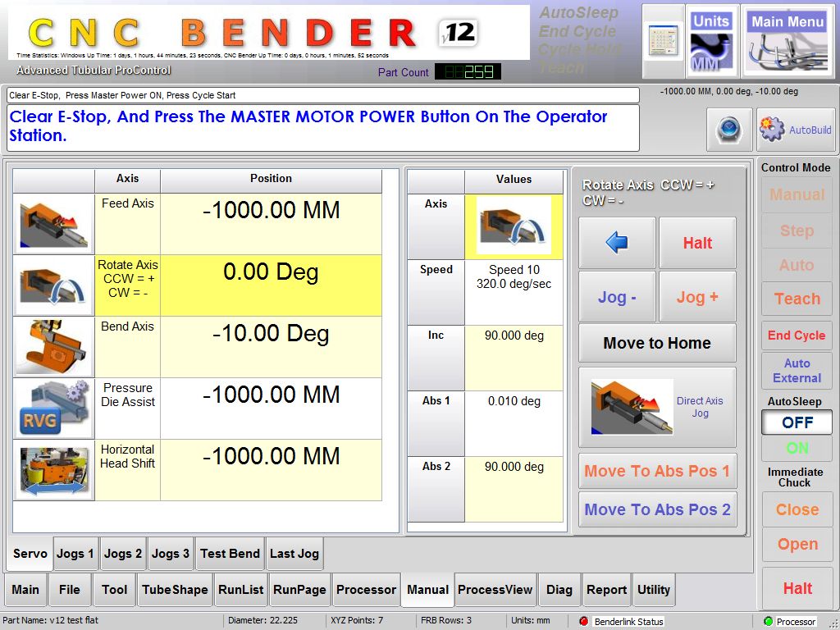The height and width of the screenshot is (630, 840).
Task: Click the blue left arrow button
Action: [x=617, y=243]
